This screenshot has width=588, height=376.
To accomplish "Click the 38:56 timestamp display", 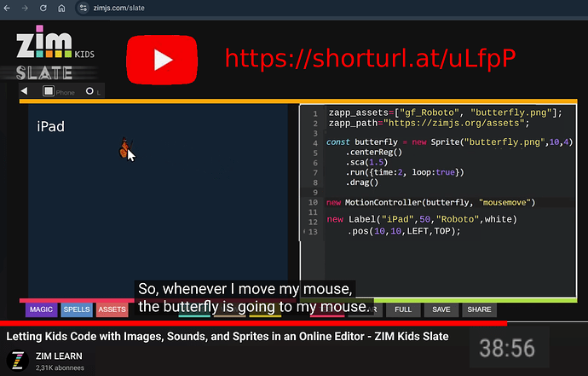I will coord(507,348).
